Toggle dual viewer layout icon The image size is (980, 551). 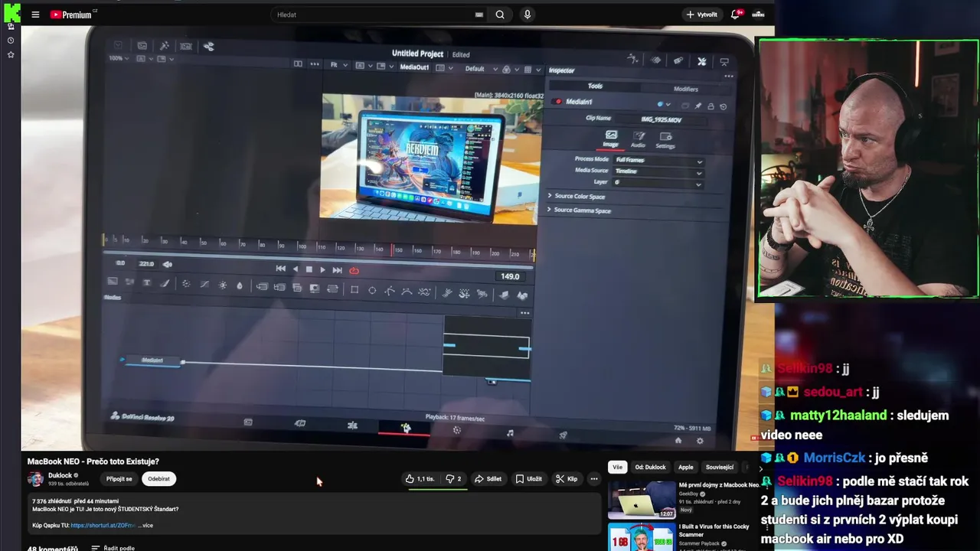[x=298, y=64]
